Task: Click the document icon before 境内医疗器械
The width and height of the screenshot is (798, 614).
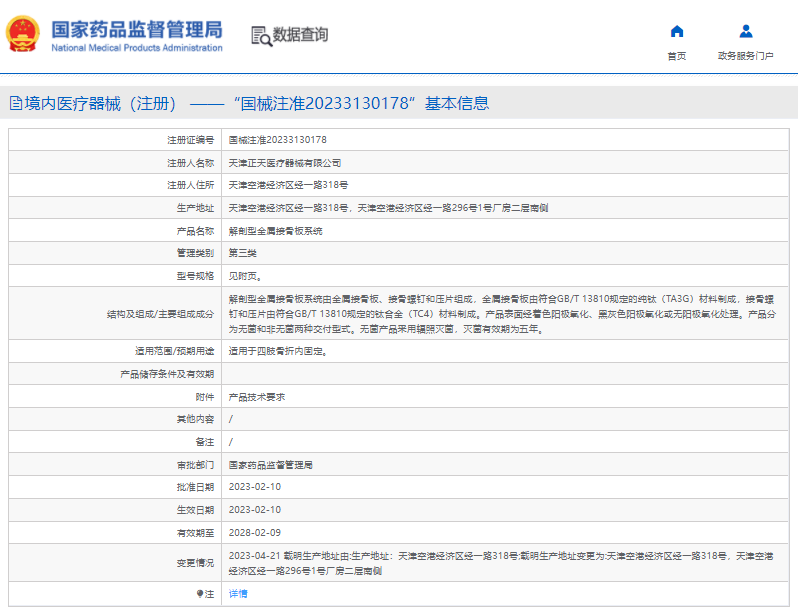Action: pyautogui.click(x=16, y=103)
